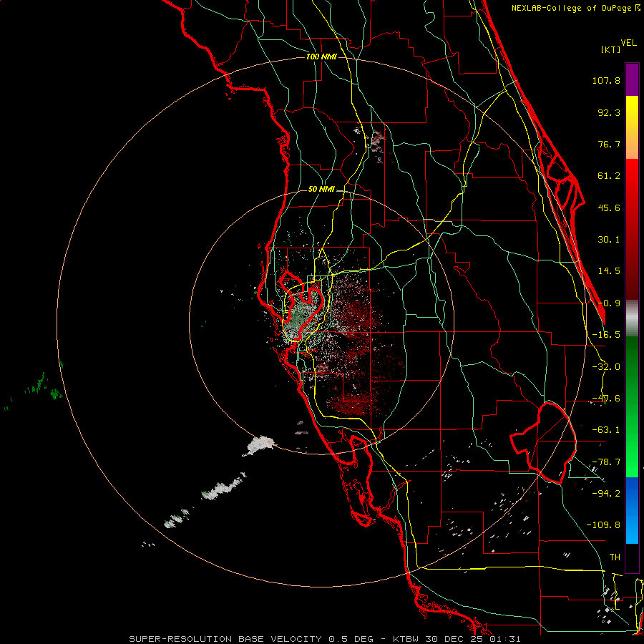644x644 pixels.
Task: Select the 45.6 velocity scale value
Action: [609, 208]
